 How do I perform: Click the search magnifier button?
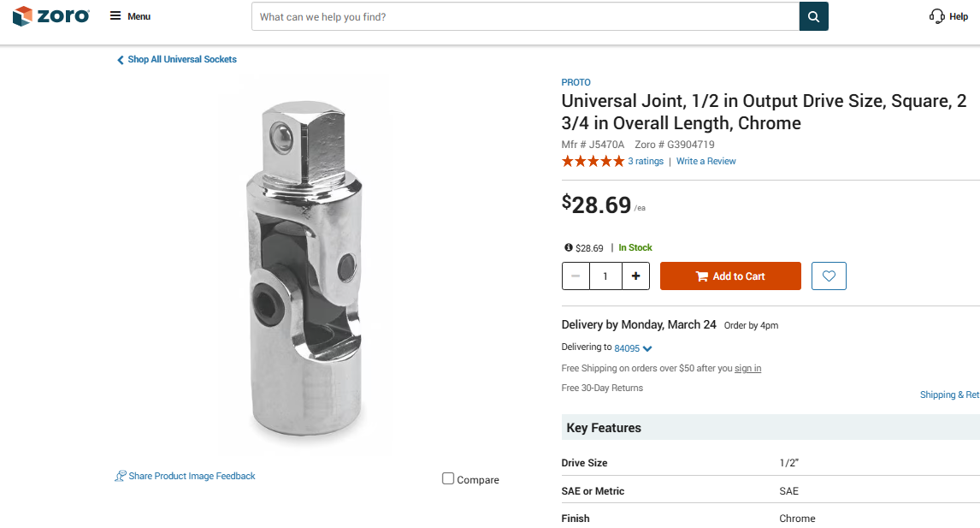[x=813, y=16]
